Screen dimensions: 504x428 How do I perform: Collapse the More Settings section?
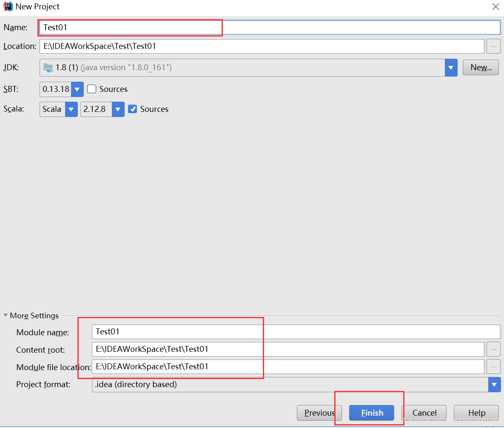[x=5, y=315]
